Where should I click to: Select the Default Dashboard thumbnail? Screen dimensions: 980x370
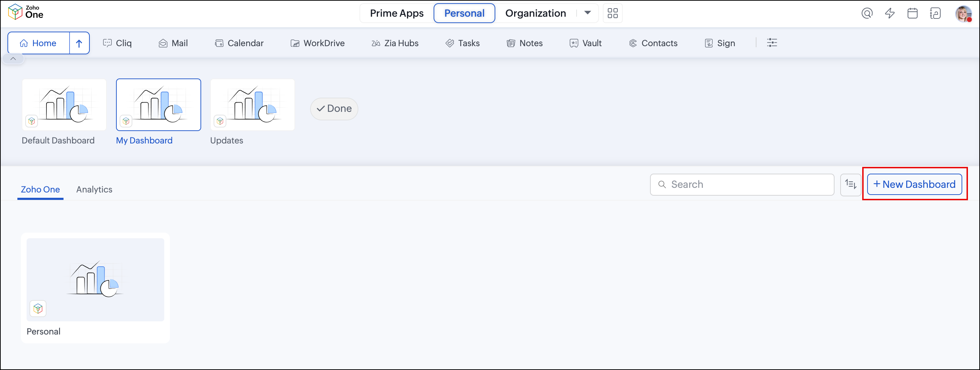pyautogui.click(x=64, y=105)
